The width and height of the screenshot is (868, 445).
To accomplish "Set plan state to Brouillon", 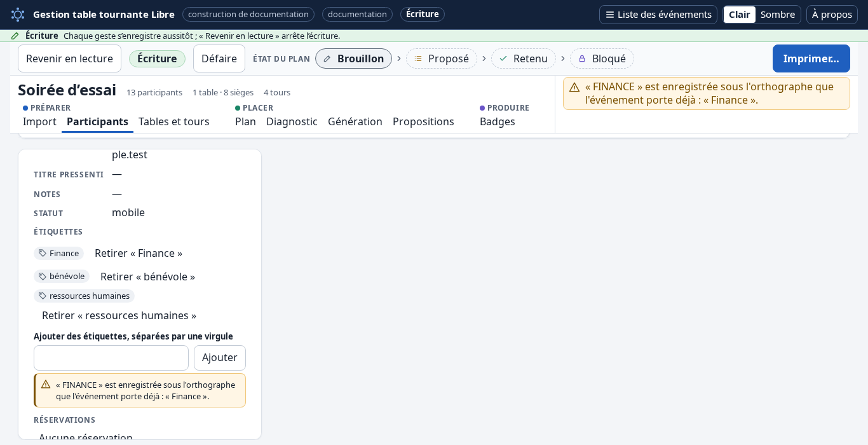I will (x=353, y=58).
